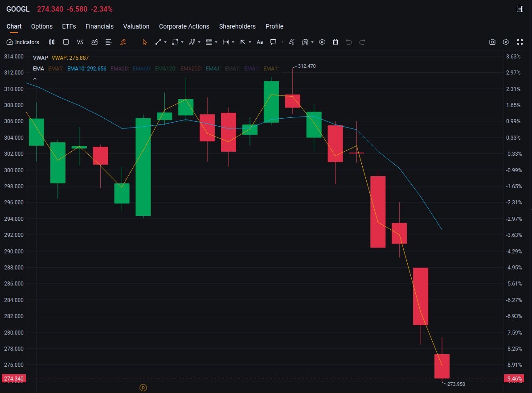
Task: Collapse the indicator legend chevron
Action: point(35,79)
